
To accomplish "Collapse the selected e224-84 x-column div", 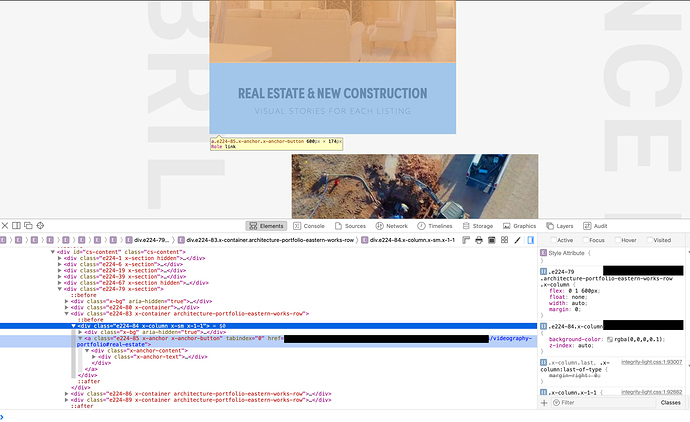I will [73, 326].
